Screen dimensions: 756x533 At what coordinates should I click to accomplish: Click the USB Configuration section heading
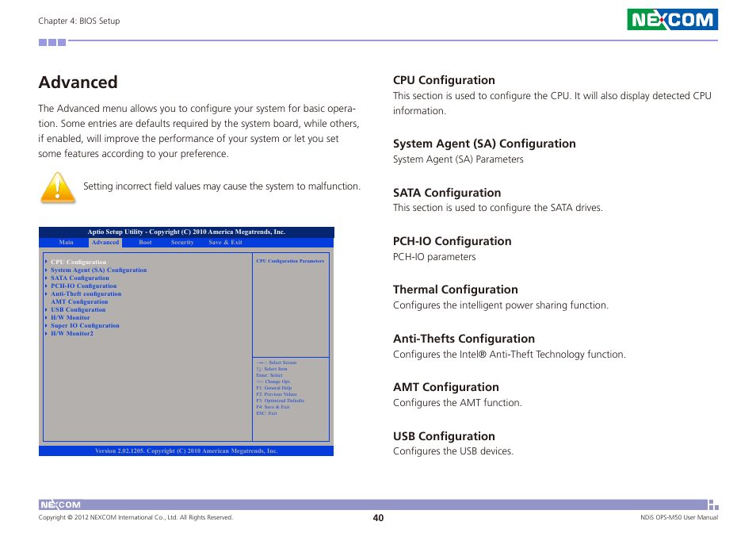pos(444,436)
